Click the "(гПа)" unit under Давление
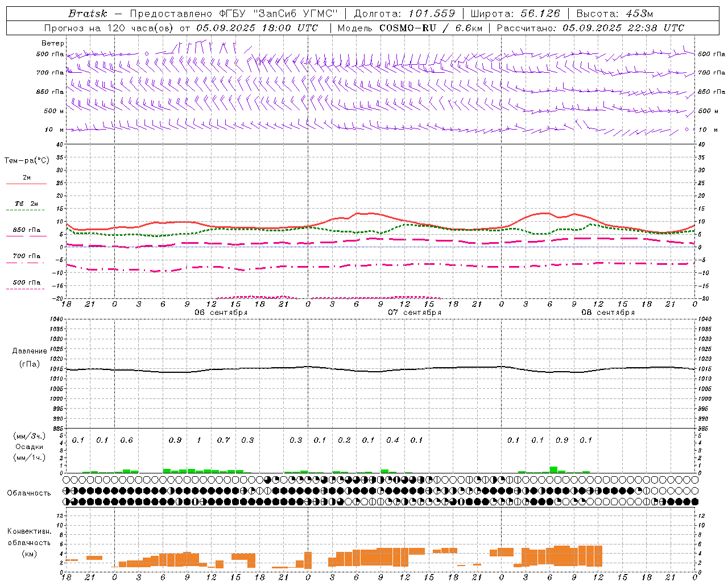This screenshot has width=728, height=582. pyautogui.click(x=30, y=364)
